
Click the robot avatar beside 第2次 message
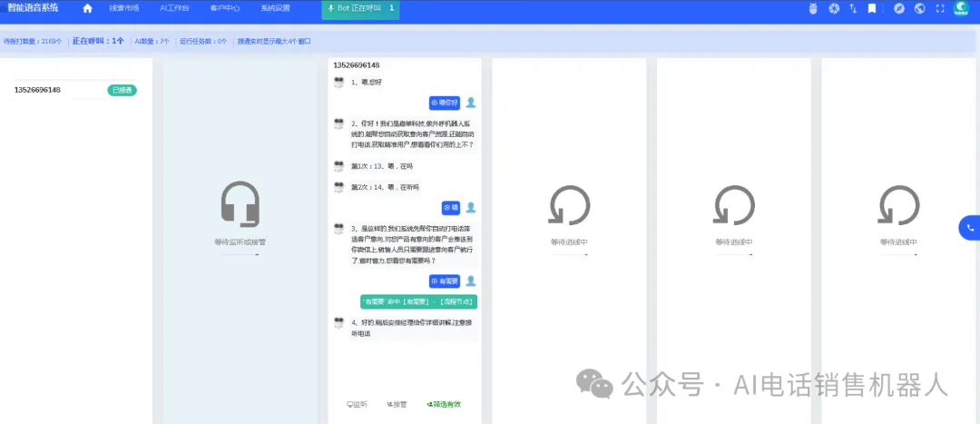[x=338, y=187]
